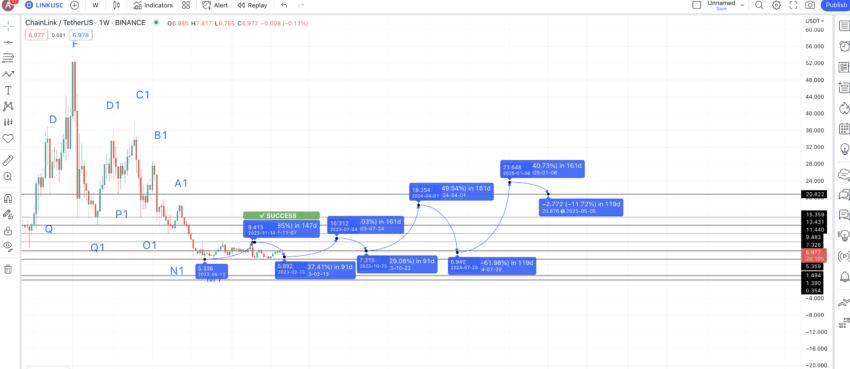
Task: Activate the zoom in tool
Action: pyautogui.click(x=8, y=177)
